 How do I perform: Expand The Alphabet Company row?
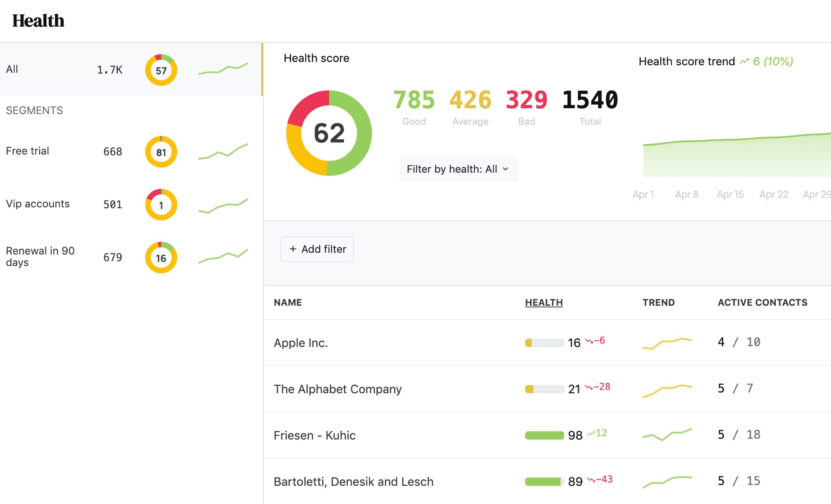pyautogui.click(x=337, y=389)
